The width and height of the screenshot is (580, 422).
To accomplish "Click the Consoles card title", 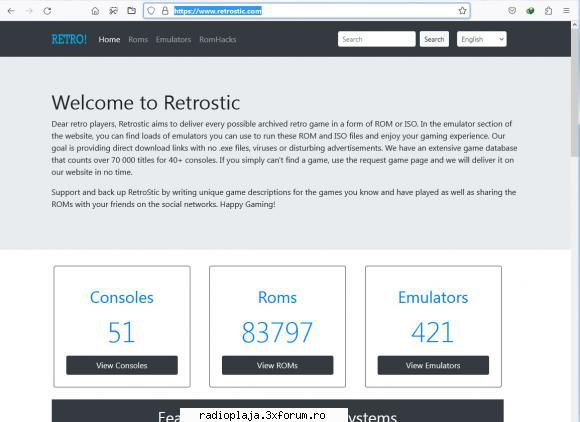I will pos(122,297).
